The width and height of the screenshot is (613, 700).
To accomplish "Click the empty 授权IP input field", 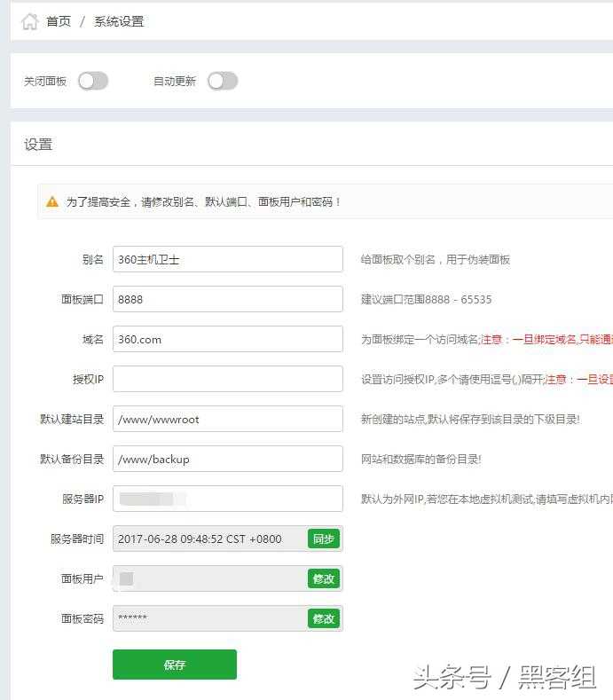I will pyautogui.click(x=228, y=379).
